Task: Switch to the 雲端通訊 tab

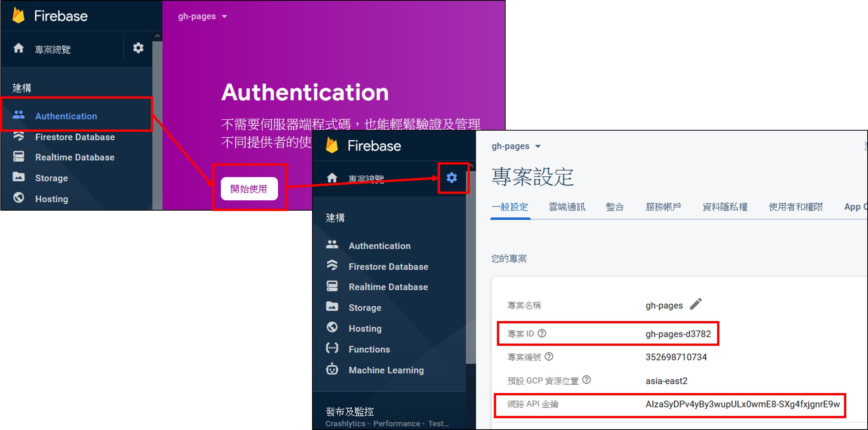Action: 567,207
